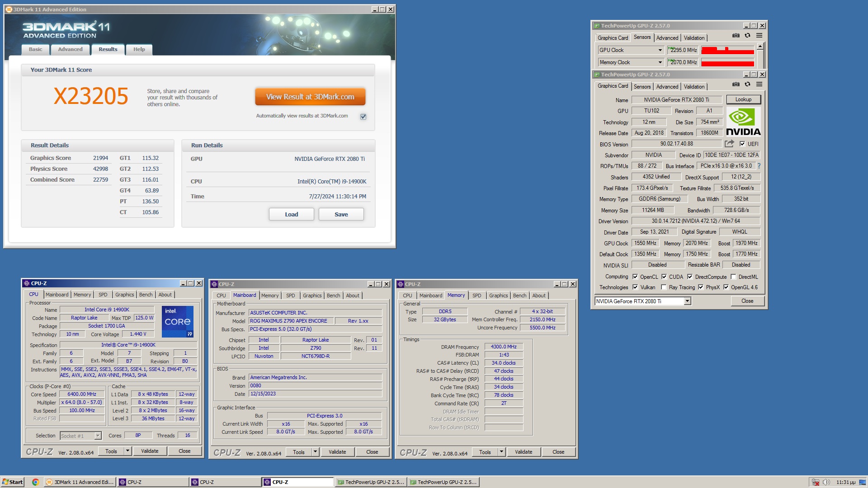The image size is (868, 488).
Task: Switch to 3DMark 11 Advanced Edition taskbar item
Action: pyautogui.click(x=80, y=482)
